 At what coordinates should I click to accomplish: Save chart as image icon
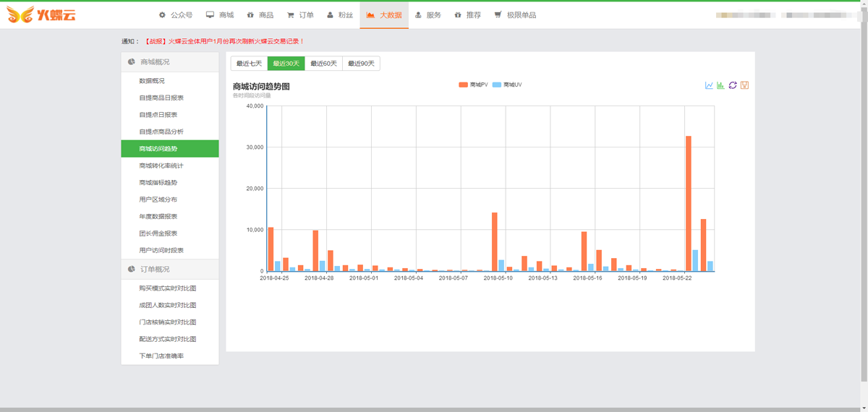click(x=744, y=85)
